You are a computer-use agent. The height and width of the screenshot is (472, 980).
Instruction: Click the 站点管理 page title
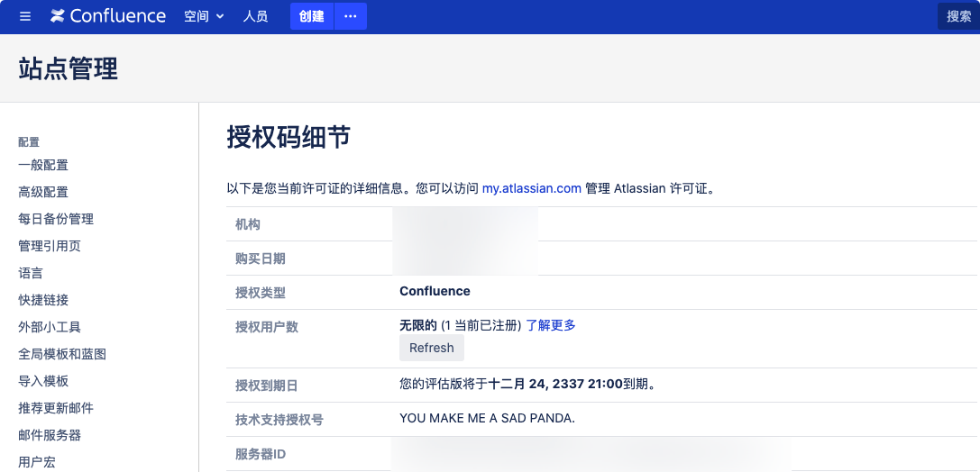tap(69, 68)
